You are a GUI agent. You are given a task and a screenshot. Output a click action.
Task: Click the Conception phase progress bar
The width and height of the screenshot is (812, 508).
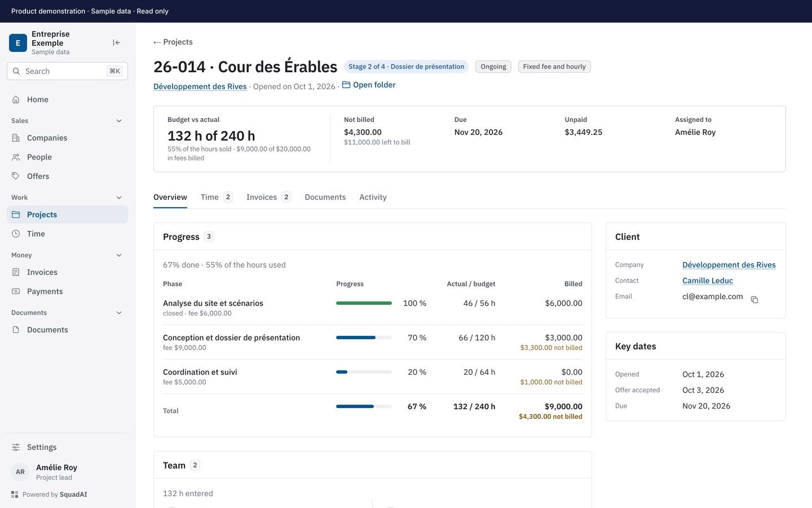click(x=364, y=338)
